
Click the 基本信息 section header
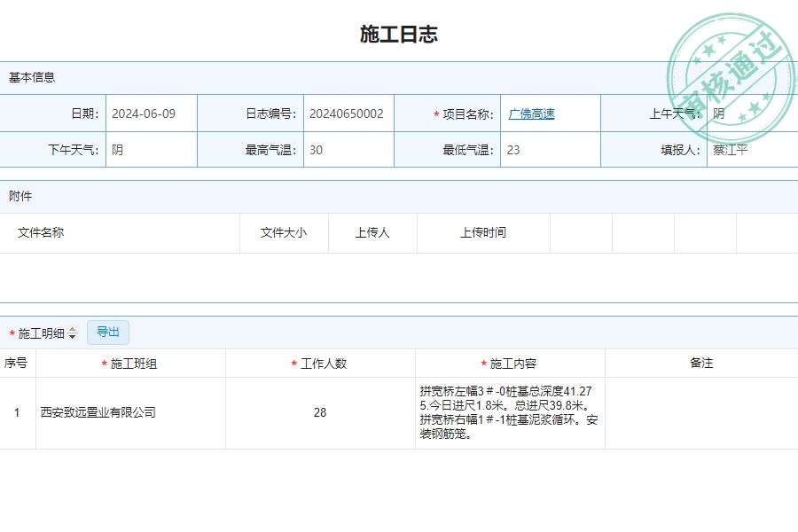(x=29, y=78)
